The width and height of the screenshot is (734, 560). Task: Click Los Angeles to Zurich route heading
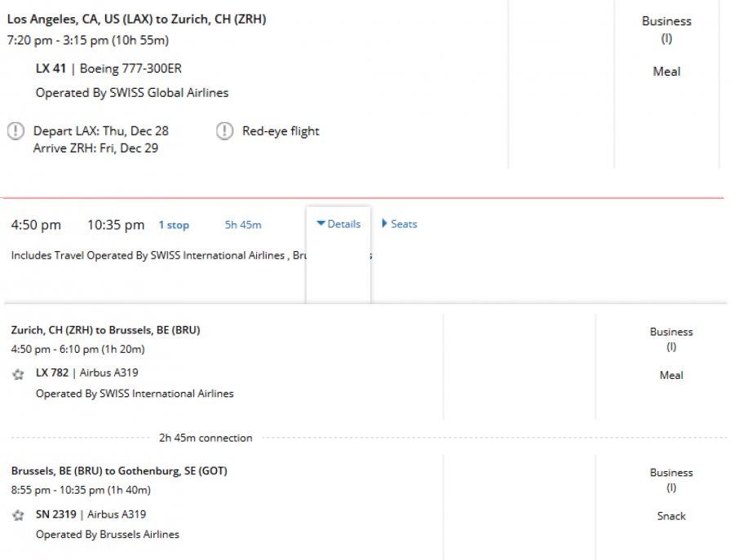click(x=136, y=19)
